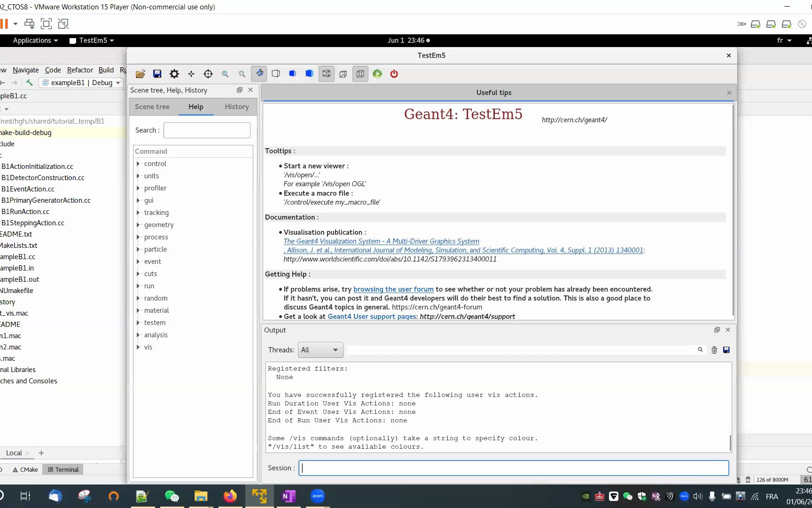
Task: Open the CMake tab in IDE
Action: click(x=25, y=469)
